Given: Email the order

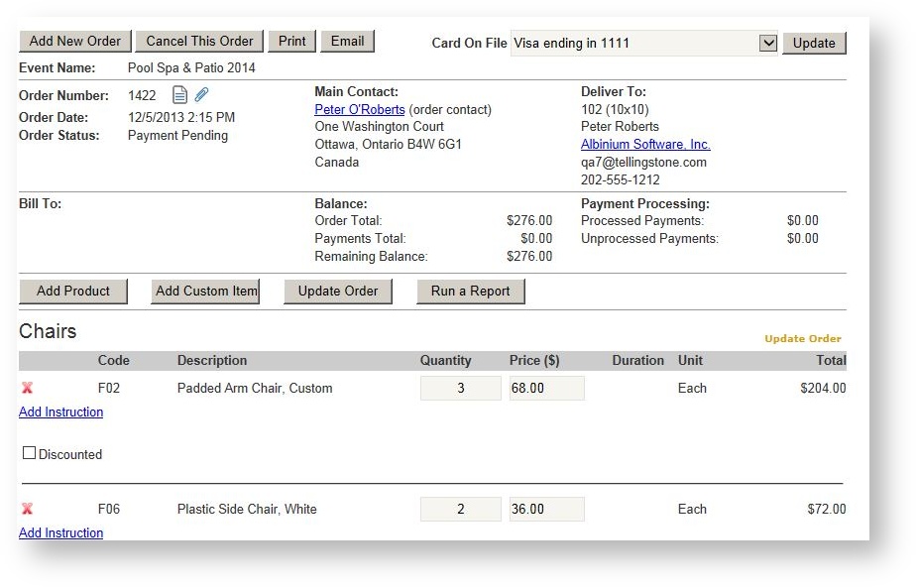Looking at the screenshot, I should tap(347, 41).
